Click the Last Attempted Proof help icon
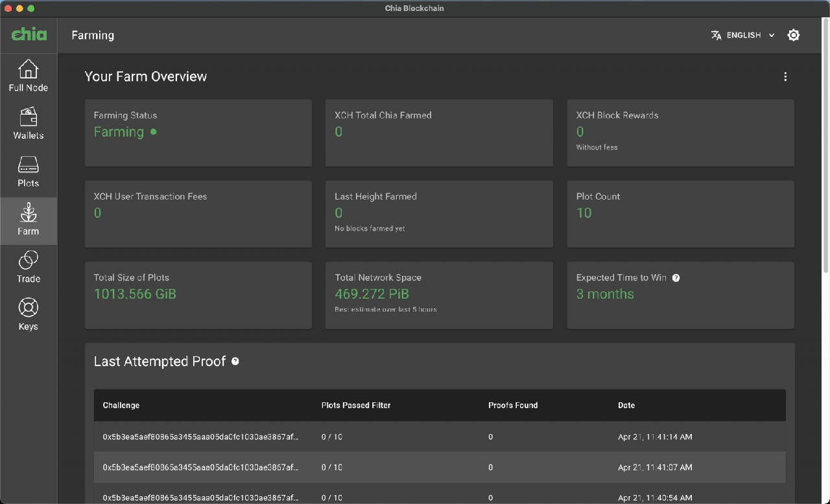The height and width of the screenshot is (504, 830). 235,361
